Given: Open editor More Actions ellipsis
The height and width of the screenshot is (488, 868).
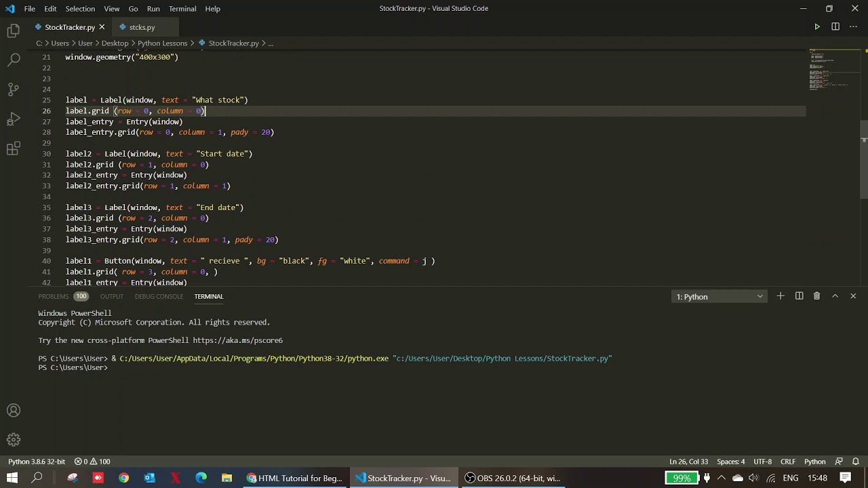Looking at the screenshot, I should [x=853, y=27].
